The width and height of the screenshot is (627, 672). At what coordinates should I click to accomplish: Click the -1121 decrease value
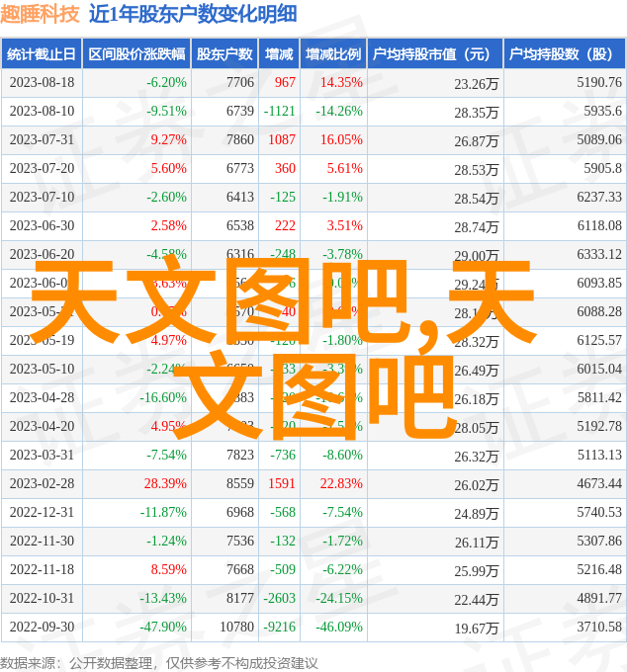click(x=280, y=111)
